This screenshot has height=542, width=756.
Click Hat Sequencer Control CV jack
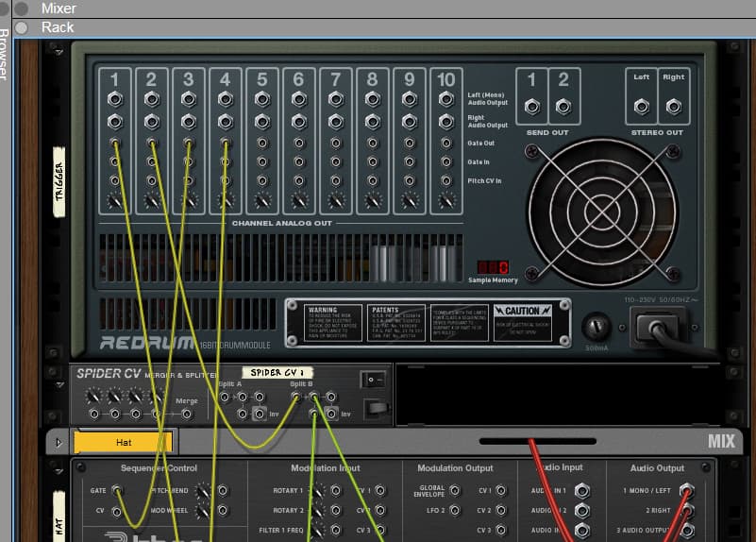(117, 511)
